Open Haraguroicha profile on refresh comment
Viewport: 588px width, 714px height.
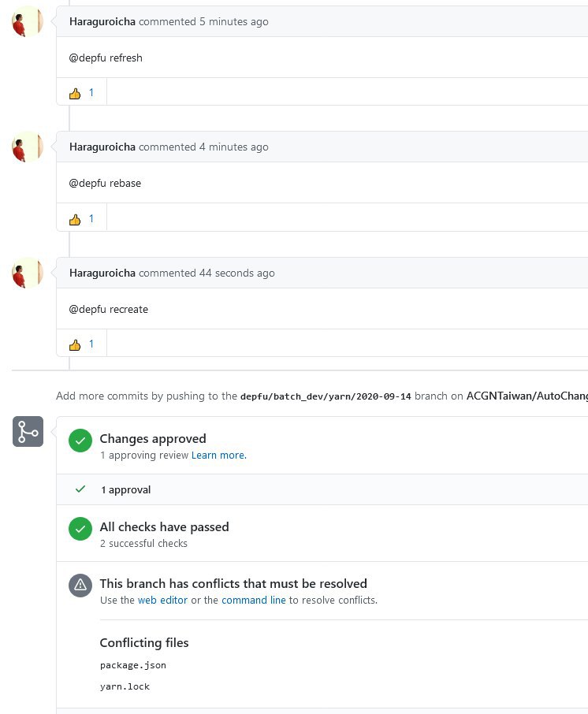click(102, 22)
